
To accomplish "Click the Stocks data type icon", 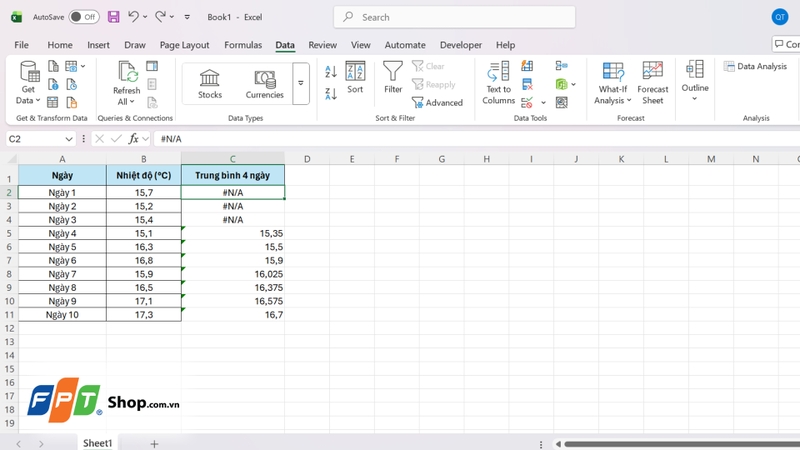I will point(210,79).
